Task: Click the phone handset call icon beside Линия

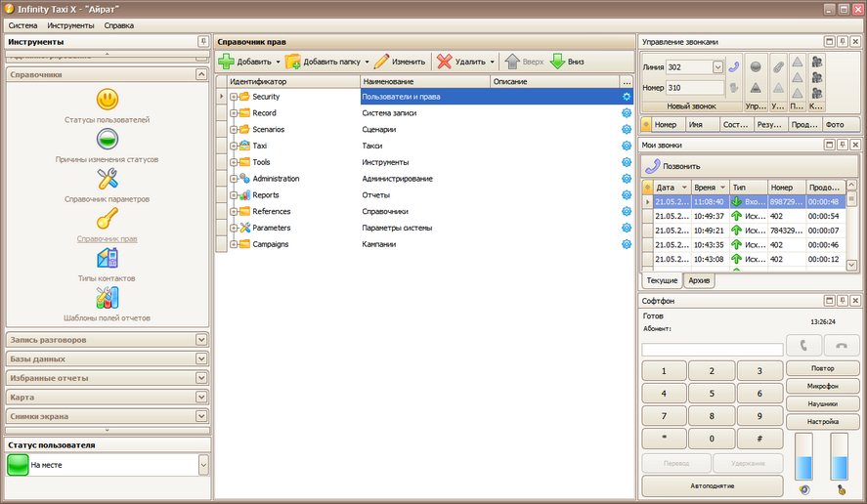Action: (x=734, y=67)
